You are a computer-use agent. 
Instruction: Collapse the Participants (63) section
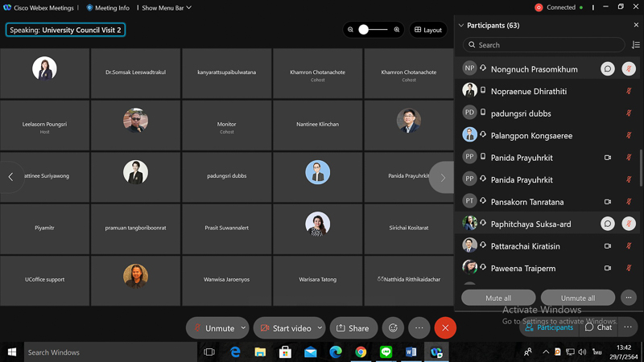click(461, 25)
